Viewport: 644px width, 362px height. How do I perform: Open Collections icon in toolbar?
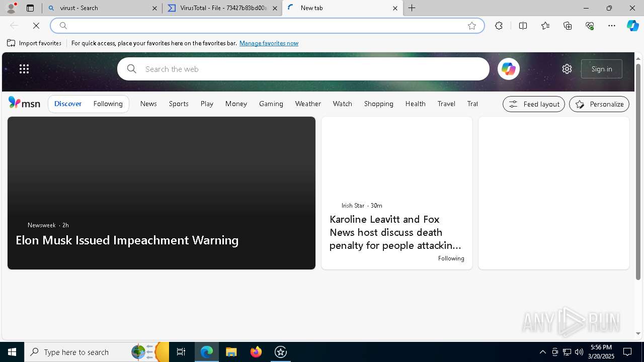pyautogui.click(x=568, y=26)
